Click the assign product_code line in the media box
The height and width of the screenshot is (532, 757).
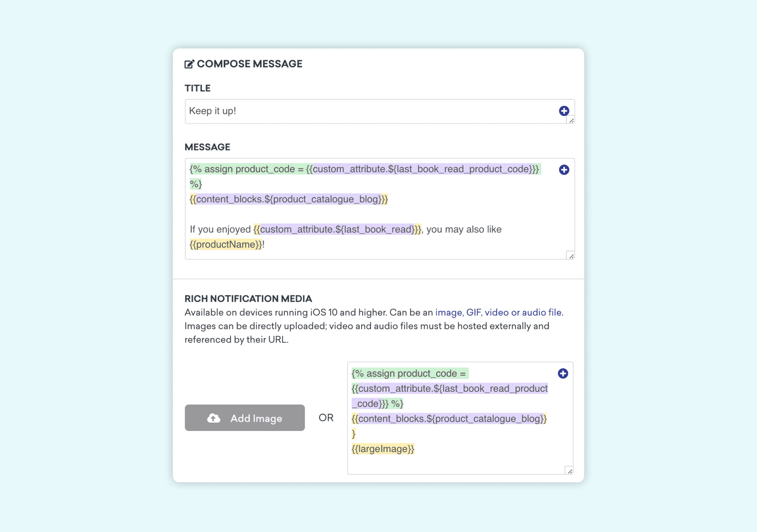408,374
